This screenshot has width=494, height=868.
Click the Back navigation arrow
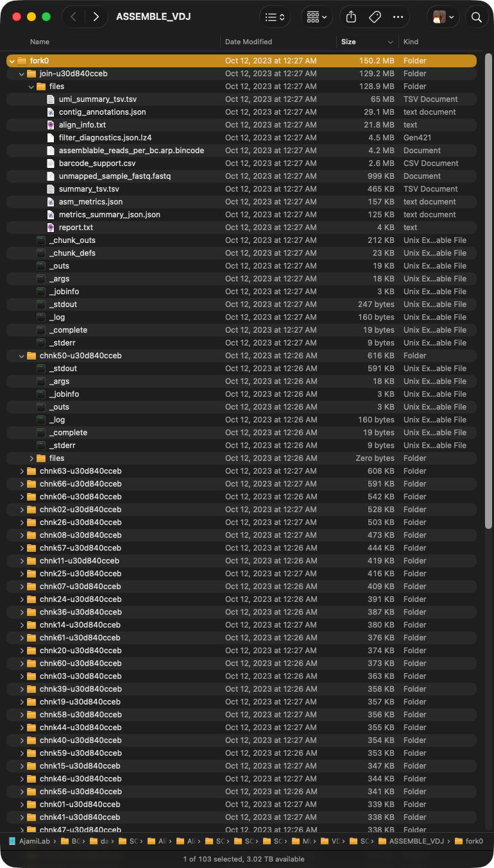coord(74,17)
